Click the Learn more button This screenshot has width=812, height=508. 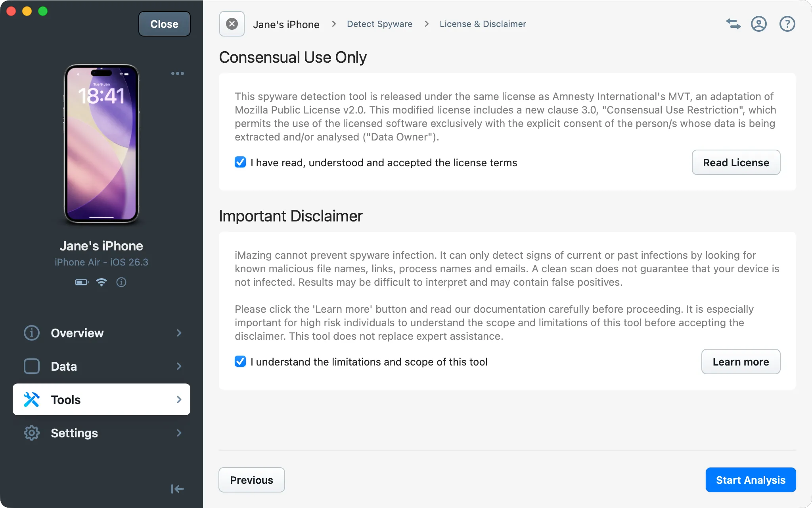(741, 362)
